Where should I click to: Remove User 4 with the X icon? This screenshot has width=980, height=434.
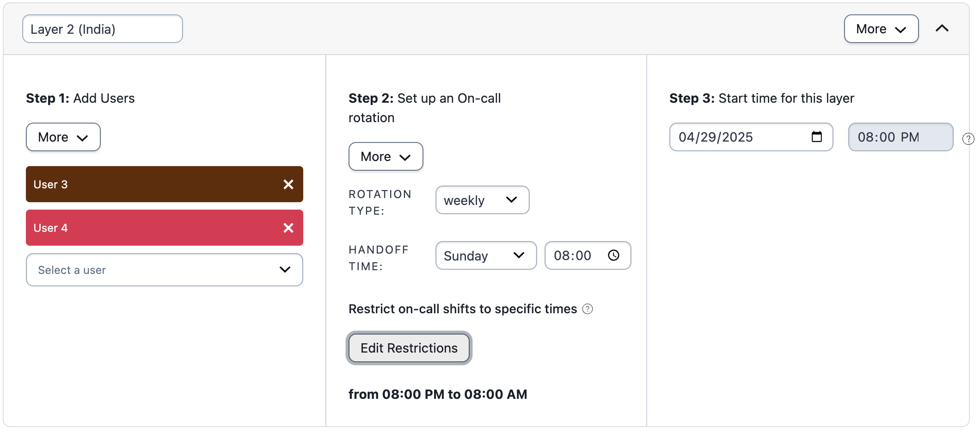(288, 228)
